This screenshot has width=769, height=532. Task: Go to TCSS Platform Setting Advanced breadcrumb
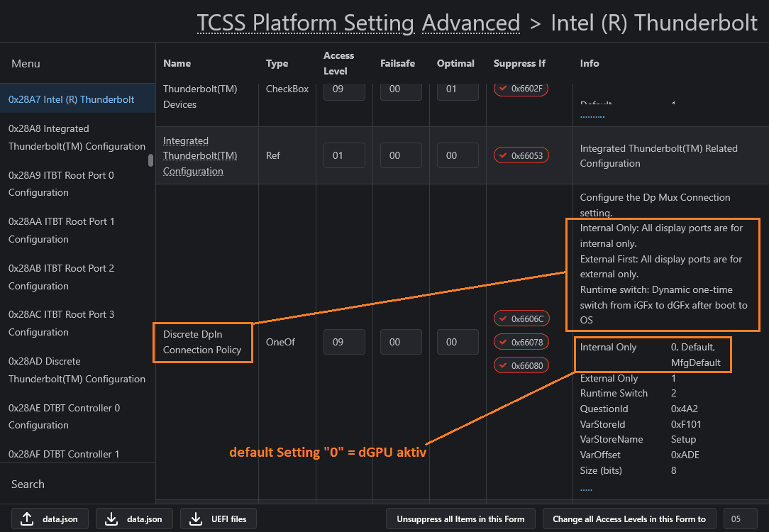358,23
